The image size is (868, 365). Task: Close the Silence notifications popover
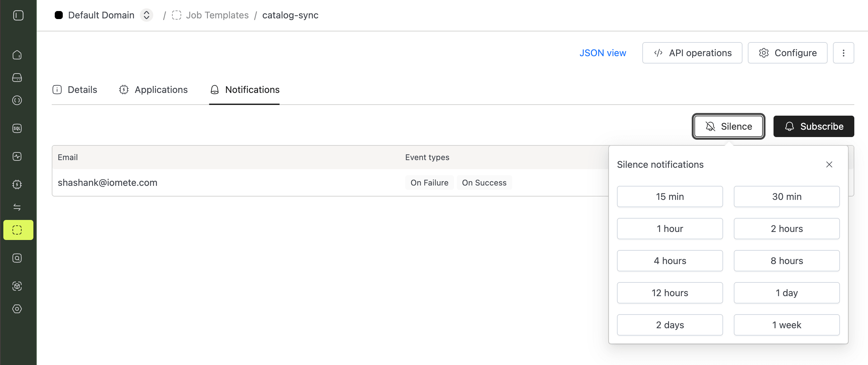829,164
